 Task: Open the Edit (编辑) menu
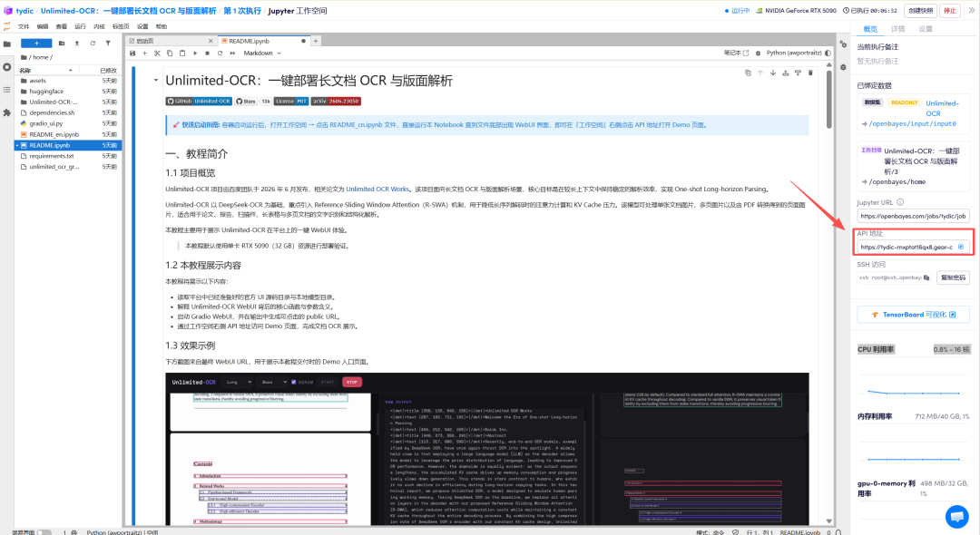pyautogui.click(x=43, y=27)
